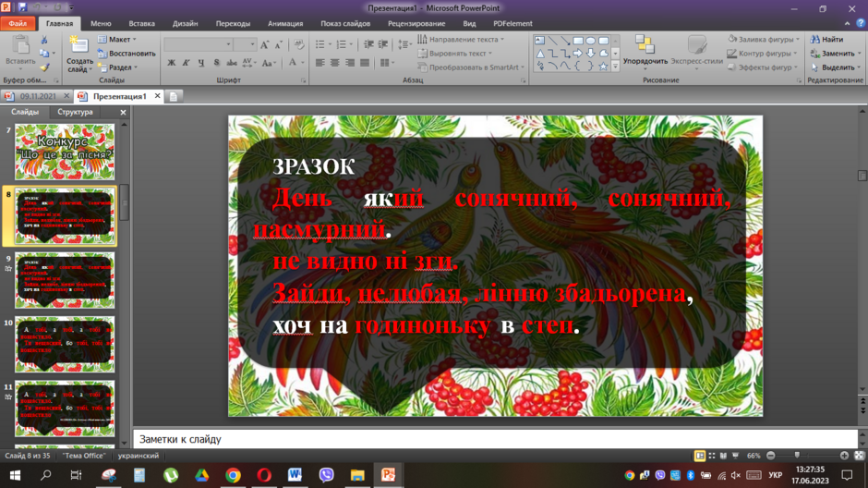Expand the shapes gallery More arrow
Viewport: 868px width, 488px height.
click(x=615, y=67)
